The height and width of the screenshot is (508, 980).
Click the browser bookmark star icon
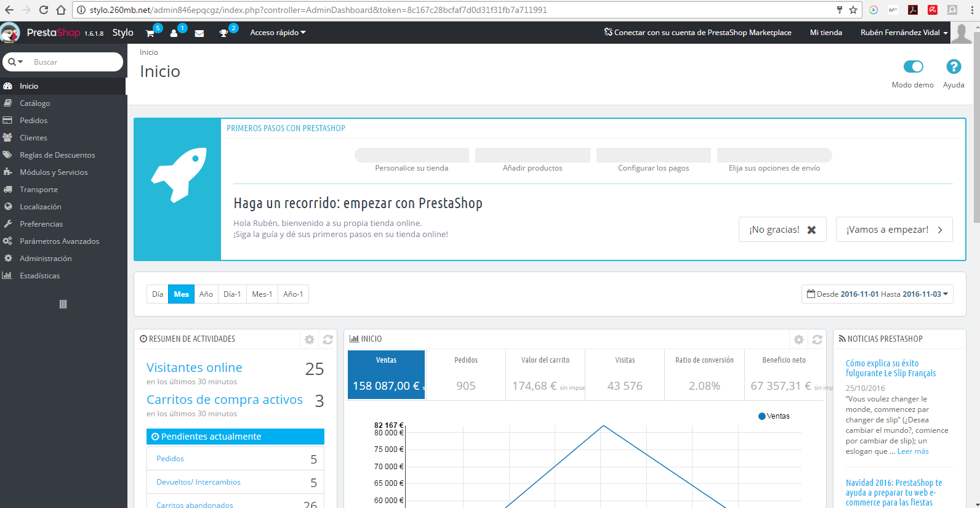pos(853,10)
